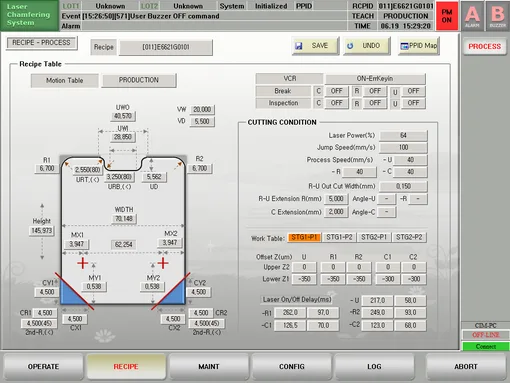This screenshot has width=510, height=383.
Task: Open the CONFIG tab
Action: (x=292, y=367)
